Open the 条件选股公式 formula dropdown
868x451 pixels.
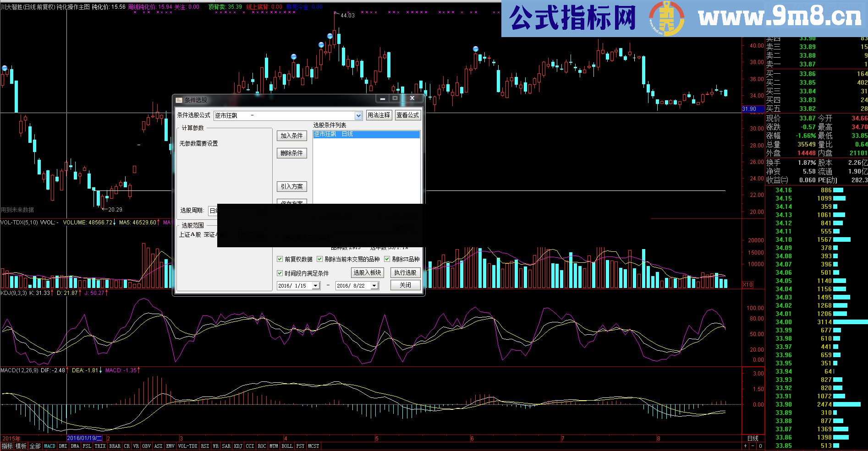point(358,115)
